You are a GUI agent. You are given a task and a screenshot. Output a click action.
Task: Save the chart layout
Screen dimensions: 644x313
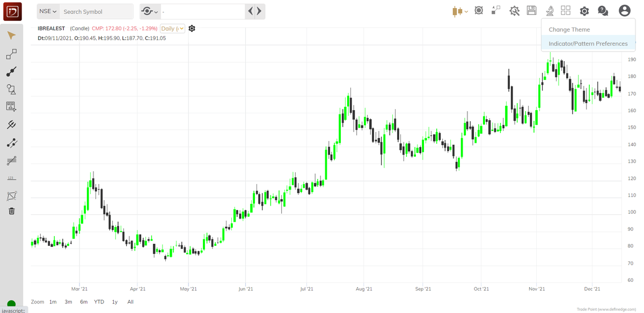(x=531, y=10)
